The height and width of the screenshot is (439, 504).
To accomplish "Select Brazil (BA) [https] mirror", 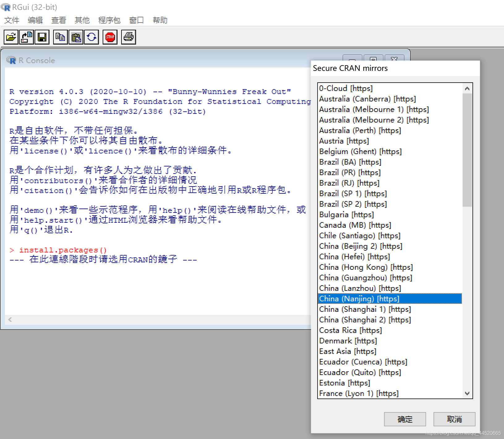I will tap(390, 162).
